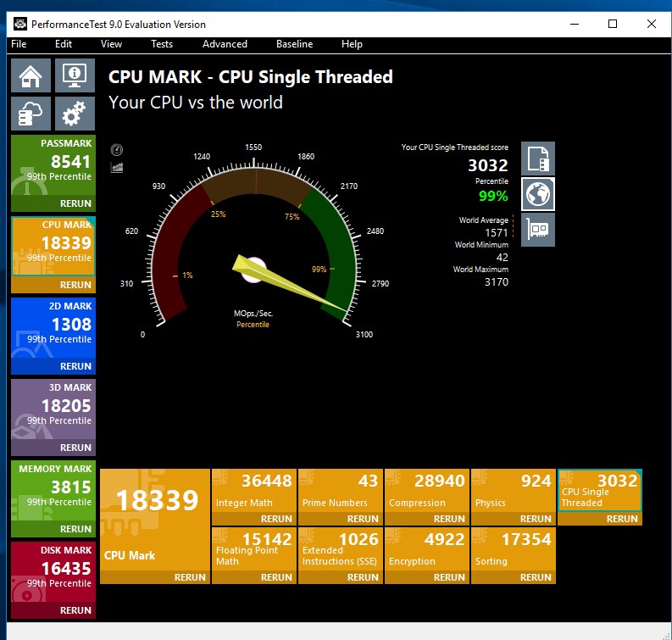Open the System Information monitor icon
Screen dimensions: 672x640
coord(75,76)
